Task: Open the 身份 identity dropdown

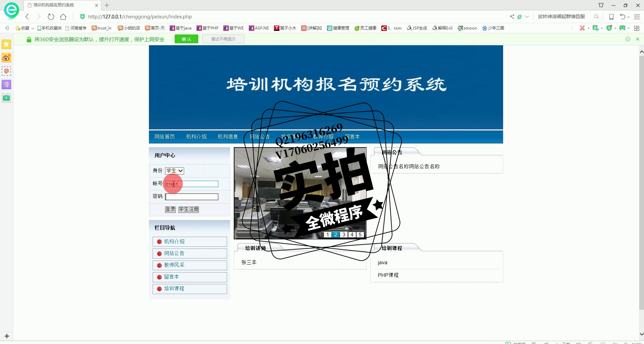Action: [174, 171]
